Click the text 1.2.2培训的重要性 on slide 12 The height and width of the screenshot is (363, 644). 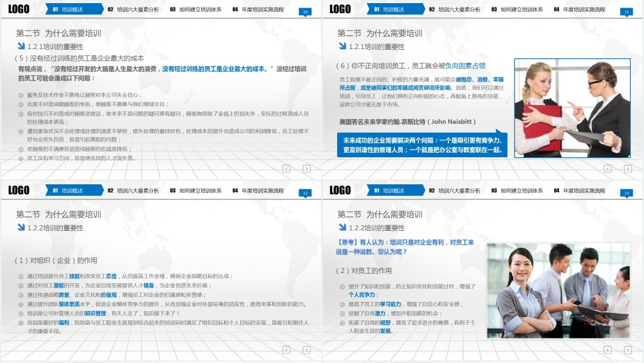tap(55, 228)
